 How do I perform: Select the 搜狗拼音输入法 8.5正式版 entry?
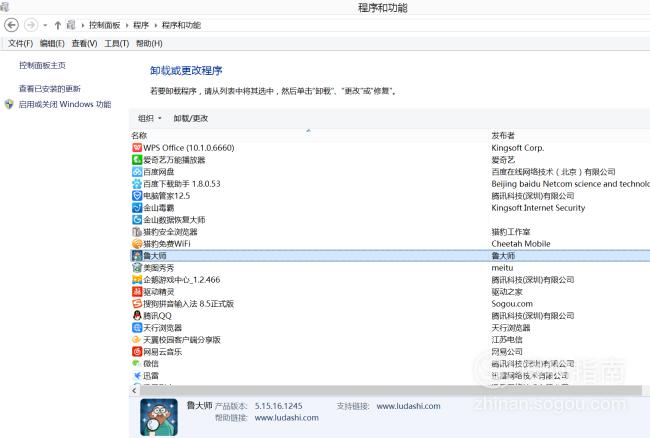(189, 304)
